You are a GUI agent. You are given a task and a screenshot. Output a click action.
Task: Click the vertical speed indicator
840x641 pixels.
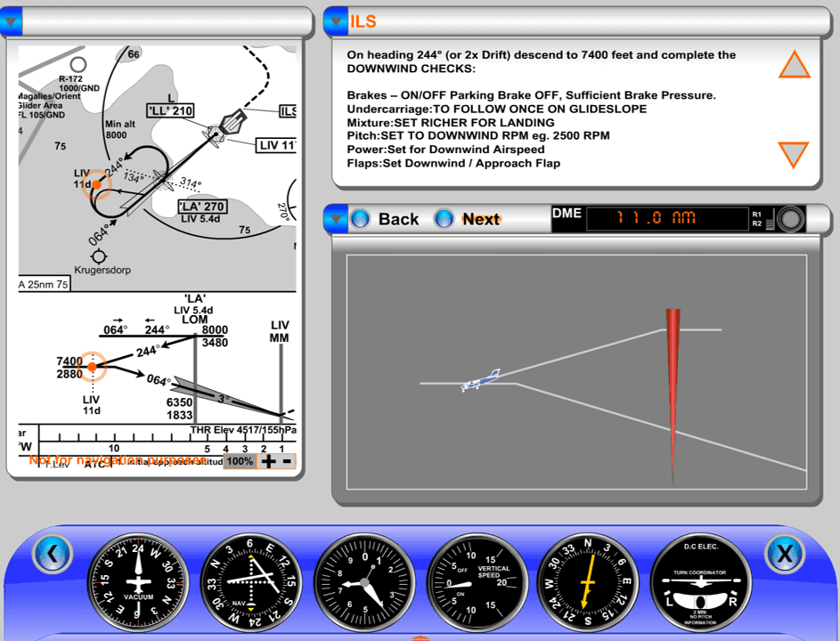480,583
